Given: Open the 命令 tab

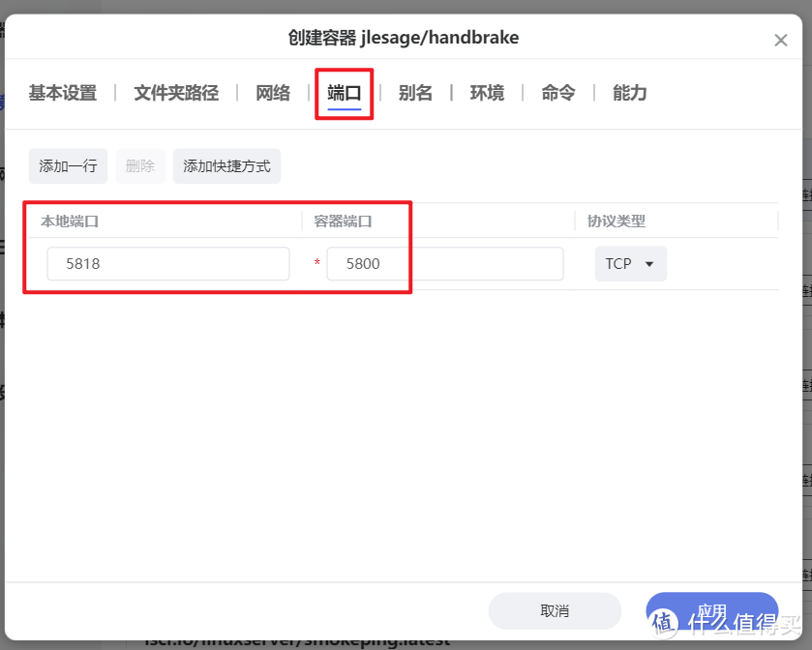Looking at the screenshot, I should click(557, 93).
